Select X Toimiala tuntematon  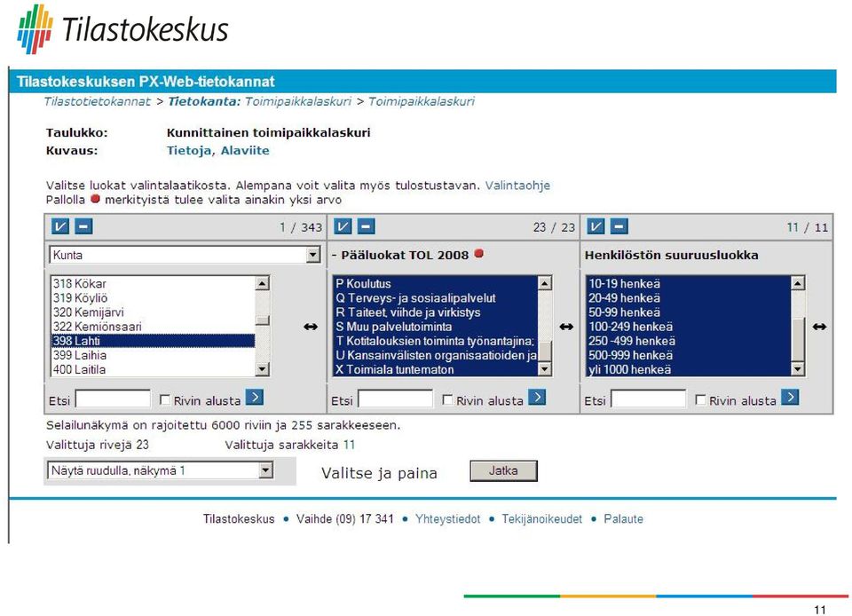435,369
